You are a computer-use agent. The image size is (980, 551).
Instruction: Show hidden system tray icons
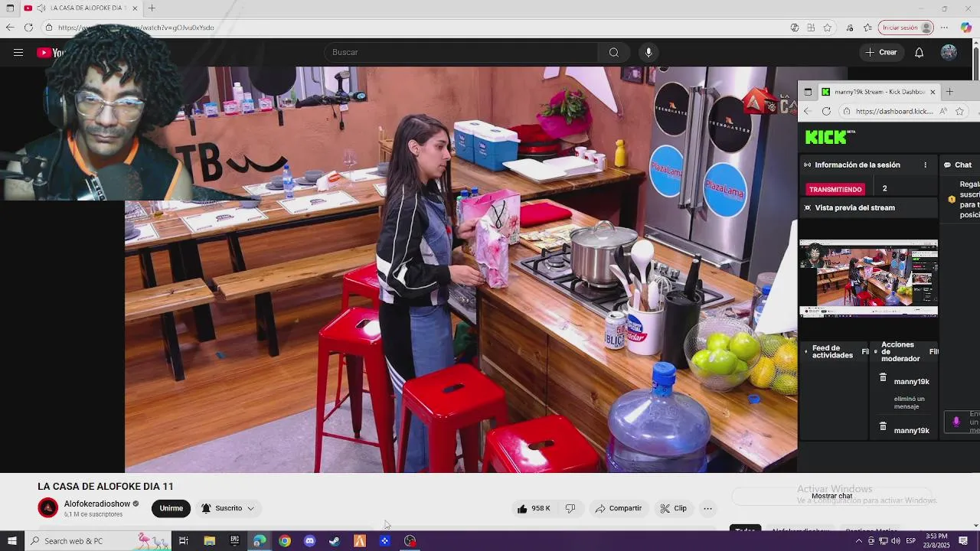point(858,541)
